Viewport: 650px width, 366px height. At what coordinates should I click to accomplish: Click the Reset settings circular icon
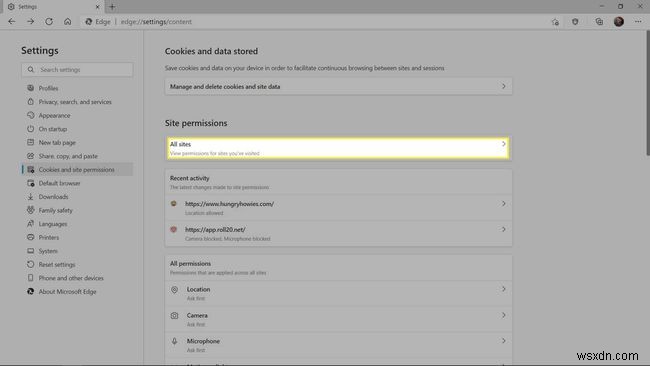click(30, 264)
